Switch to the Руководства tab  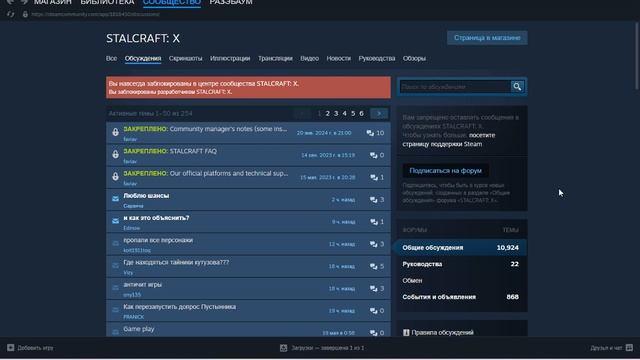(x=377, y=58)
